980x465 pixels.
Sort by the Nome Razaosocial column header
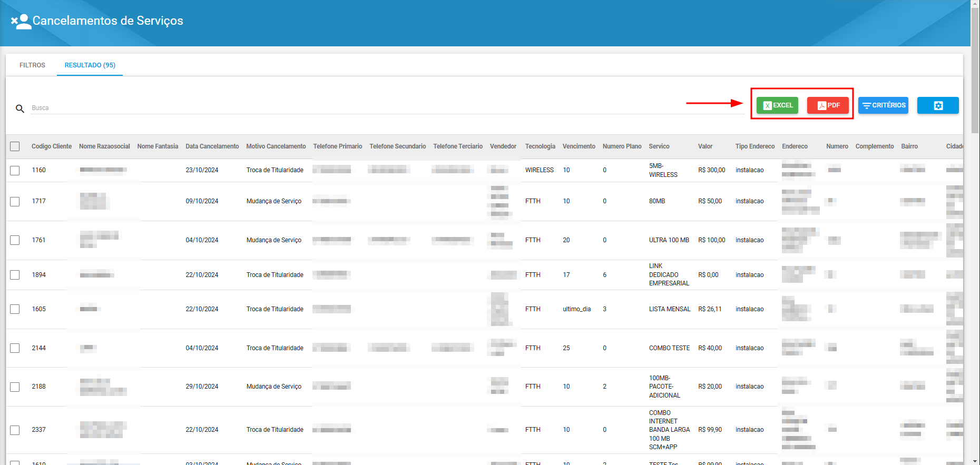(x=104, y=146)
